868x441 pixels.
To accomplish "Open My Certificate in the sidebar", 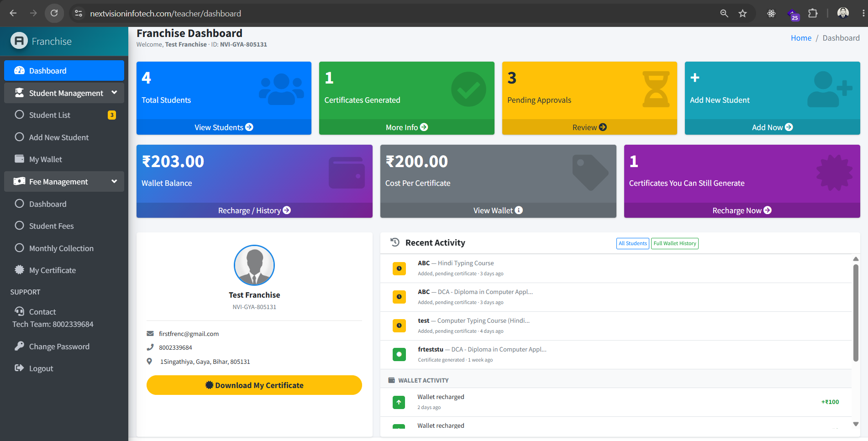I will (64, 270).
